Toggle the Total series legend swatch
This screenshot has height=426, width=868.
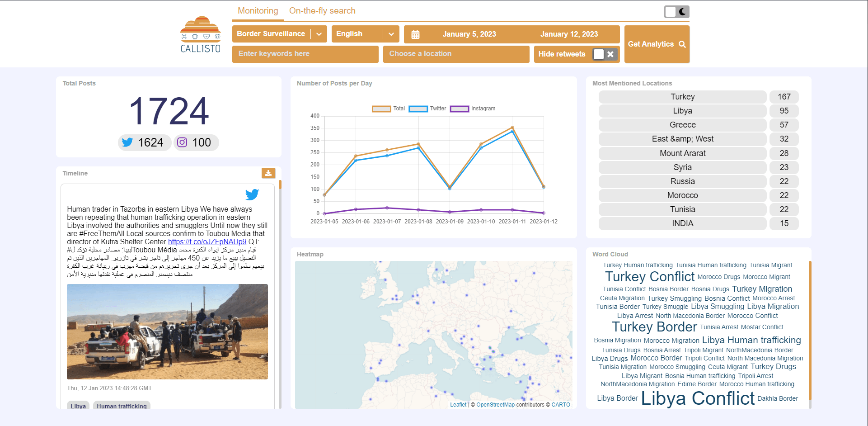381,109
